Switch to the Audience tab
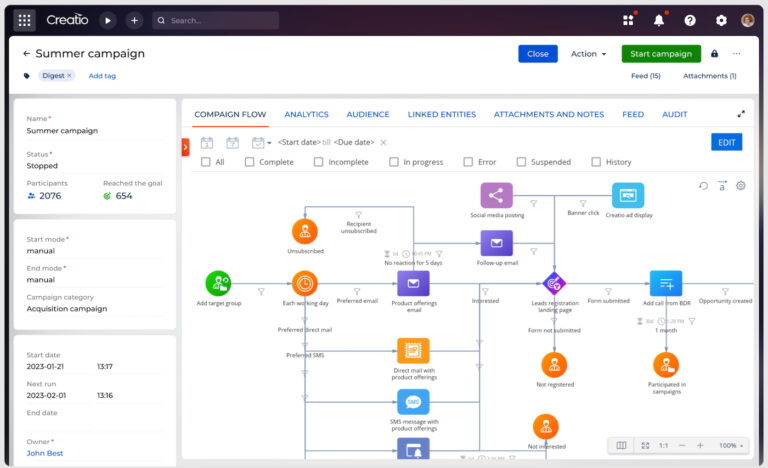This screenshot has width=768, height=468. click(368, 114)
